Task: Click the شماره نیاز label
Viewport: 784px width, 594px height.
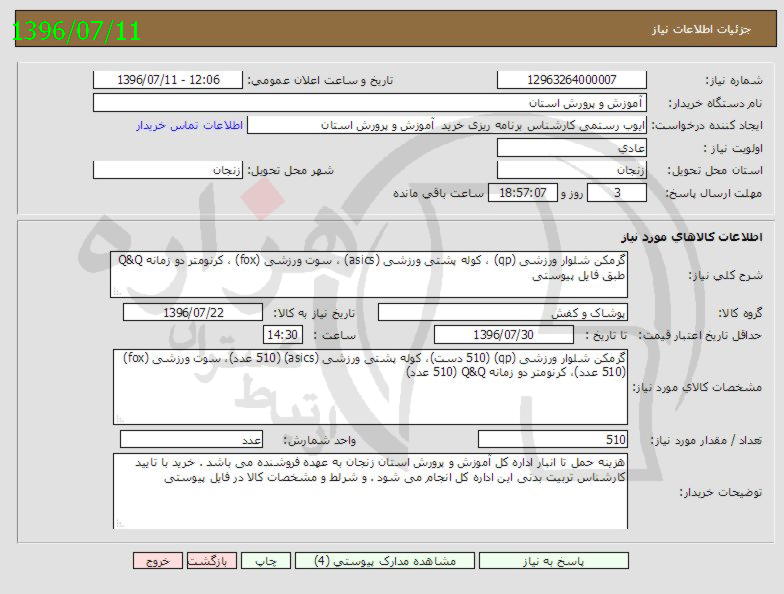Action: point(734,80)
